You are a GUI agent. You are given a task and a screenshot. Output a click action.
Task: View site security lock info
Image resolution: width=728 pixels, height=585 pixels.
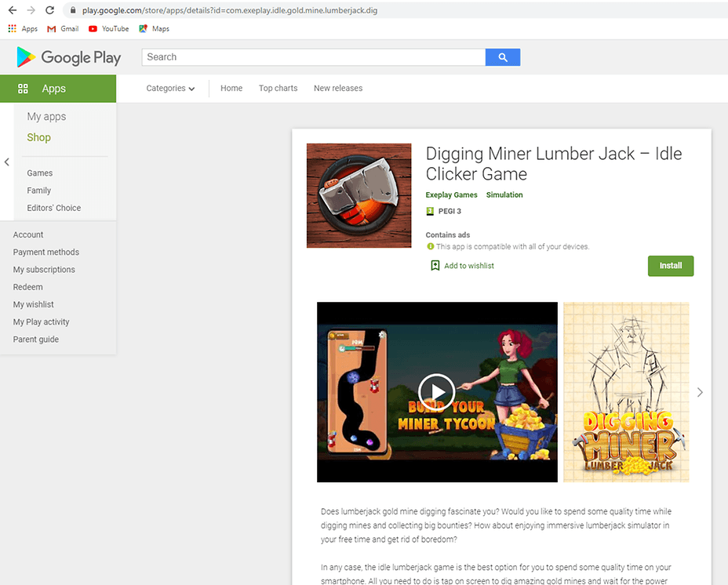tap(72, 10)
